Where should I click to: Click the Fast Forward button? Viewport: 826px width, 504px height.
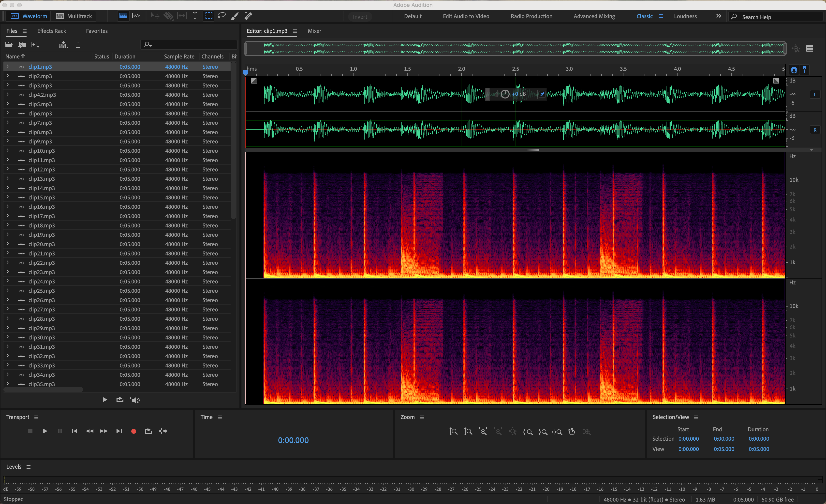click(104, 431)
